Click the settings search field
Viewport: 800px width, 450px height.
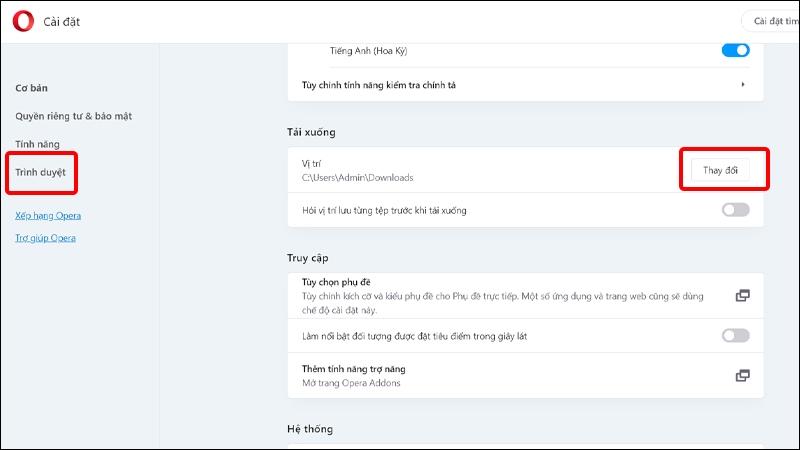pyautogui.click(x=772, y=21)
